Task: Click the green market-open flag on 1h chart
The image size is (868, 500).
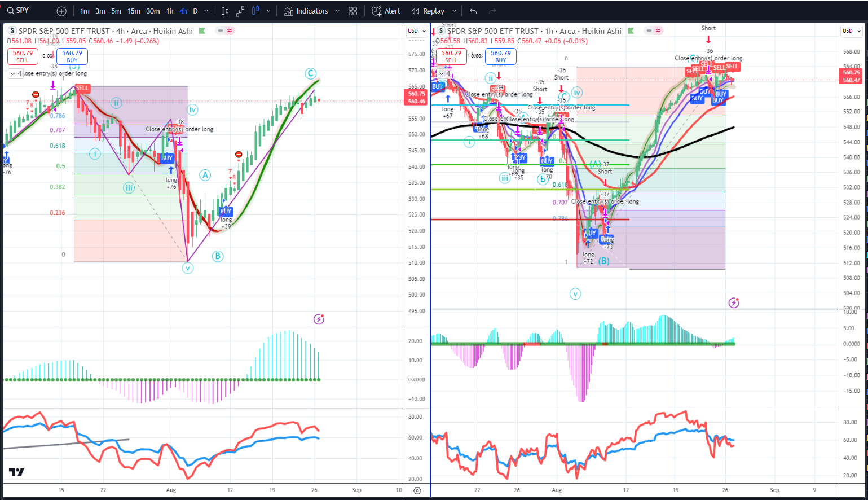Action: click(x=631, y=31)
